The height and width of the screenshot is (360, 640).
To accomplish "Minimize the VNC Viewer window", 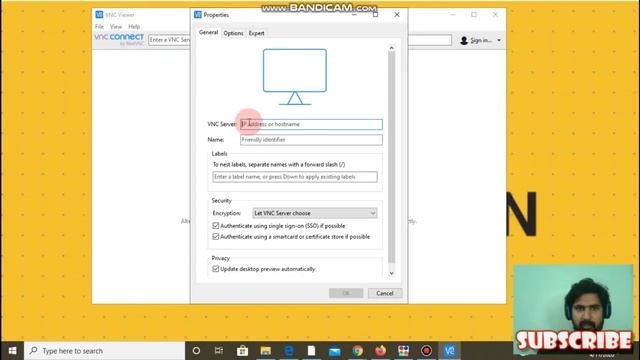I will pos(453,15).
